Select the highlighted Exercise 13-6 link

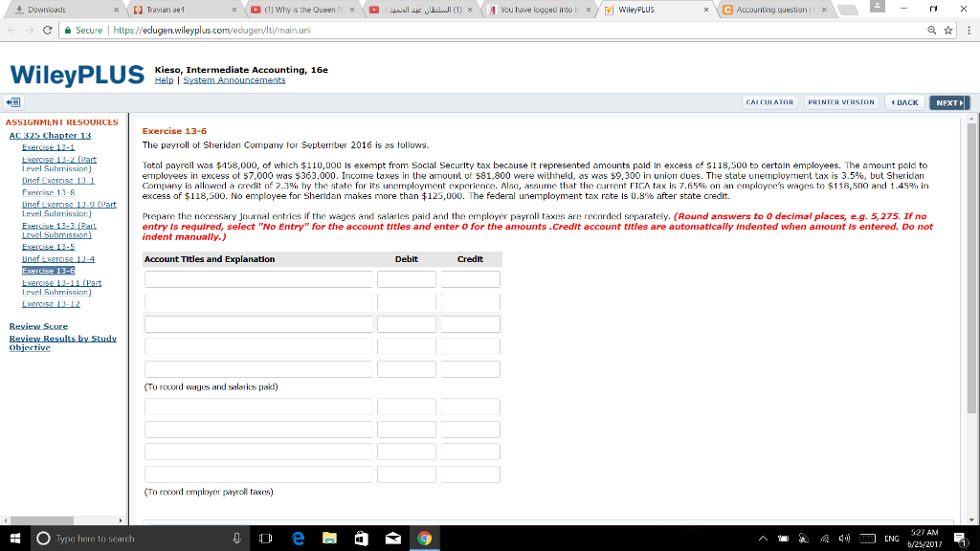(x=48, y=271)
